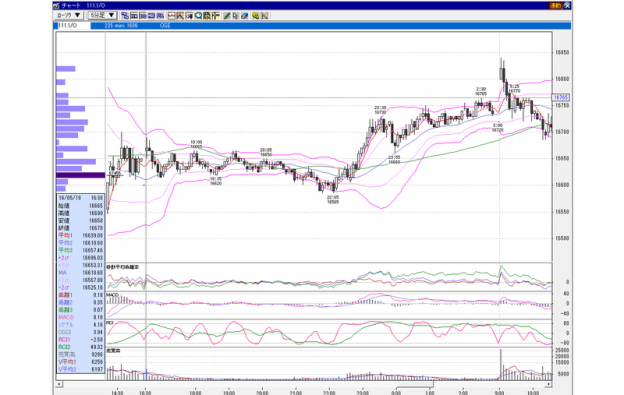Viewport: 624px width, 395px height.
Task: Open the ローソク chart type dropdown
Action: click(69, 15)
